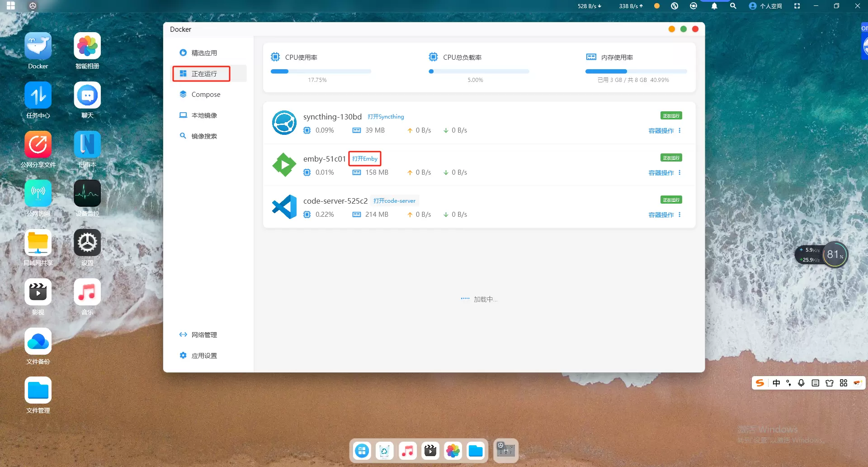Expand 容器操作 menu for code-server-525c2
Viewport: 868px width, 467px height.
pyautogui.click(x=664, y=215)
